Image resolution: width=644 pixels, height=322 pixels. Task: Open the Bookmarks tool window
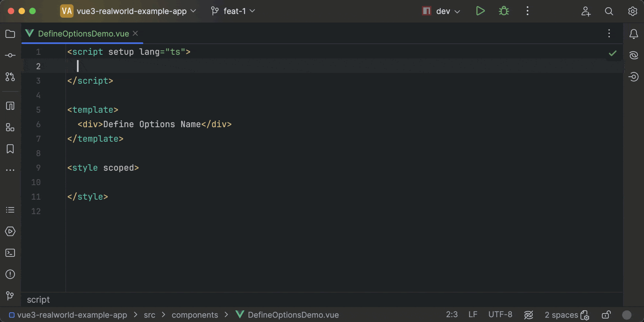click(10, 149)
